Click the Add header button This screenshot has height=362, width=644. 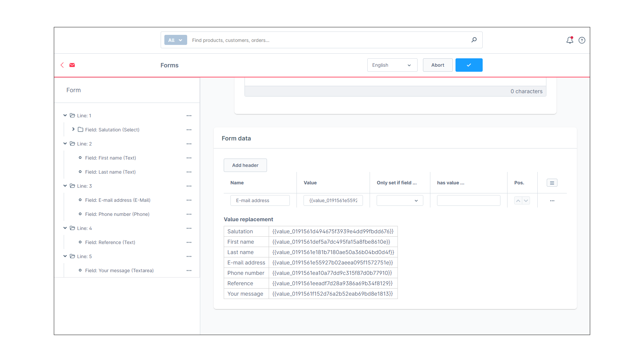click(x=245, y=165)
